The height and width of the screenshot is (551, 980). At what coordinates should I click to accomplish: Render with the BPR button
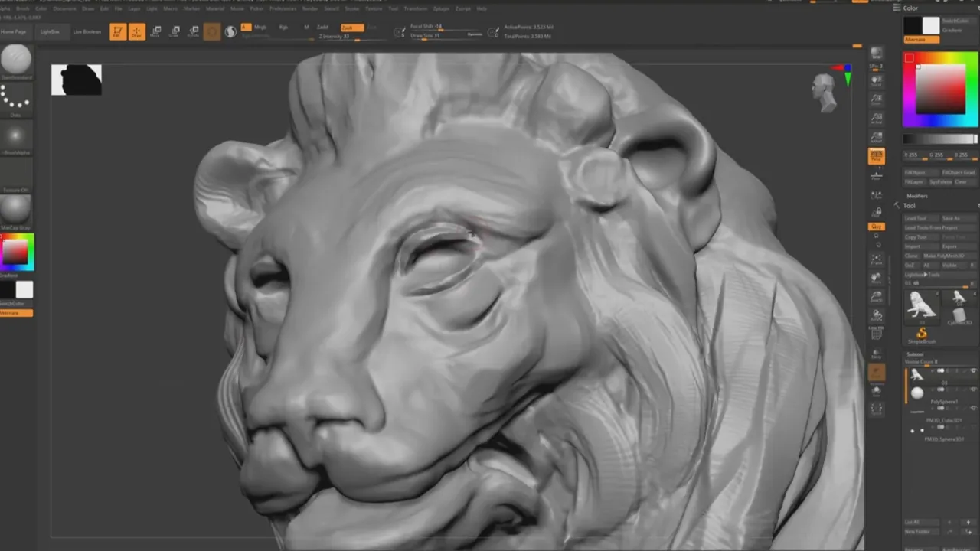point(877,53)
